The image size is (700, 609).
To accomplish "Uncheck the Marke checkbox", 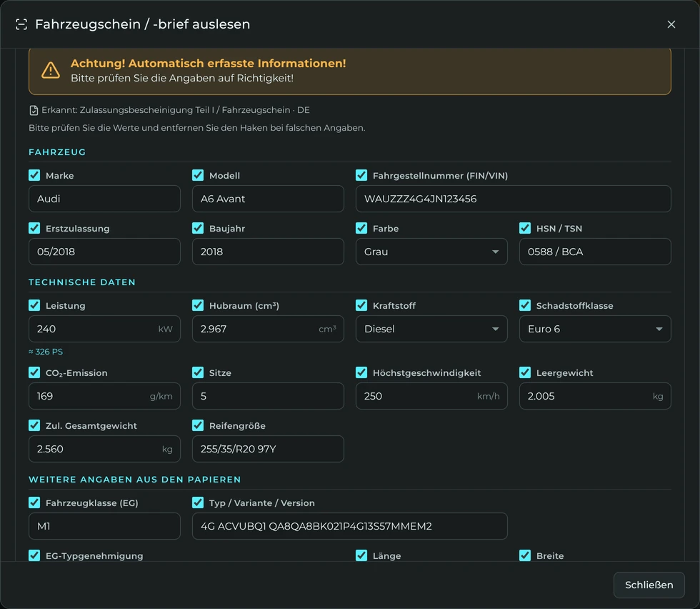I will pyautogui.click(x=34, y=175).
